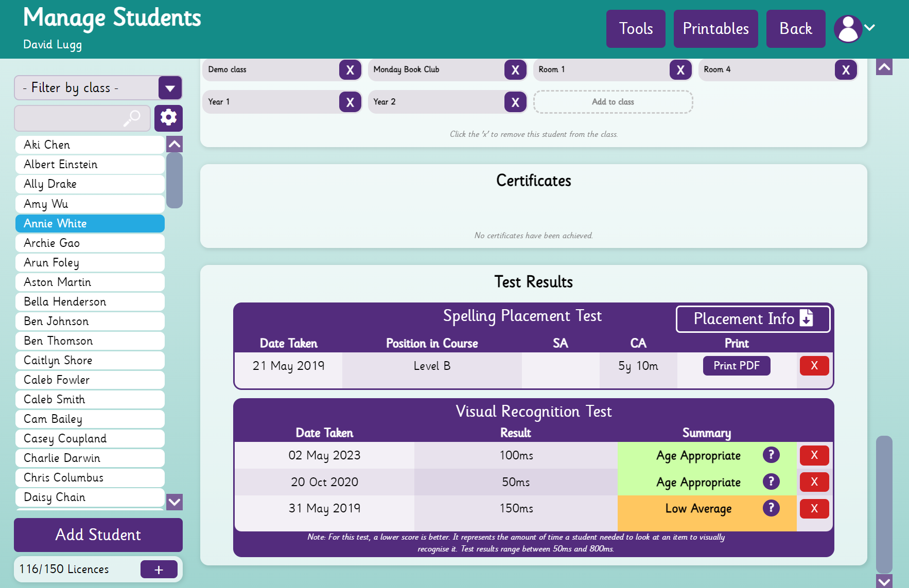Go Back to previous page
This screenshot has height=588, width=909.
(796, 29)
